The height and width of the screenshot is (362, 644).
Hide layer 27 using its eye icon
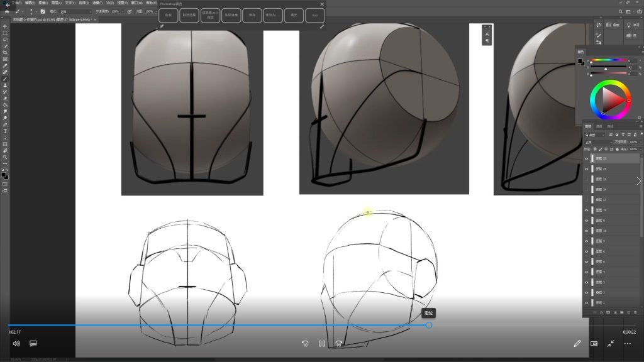pos(587,159)
